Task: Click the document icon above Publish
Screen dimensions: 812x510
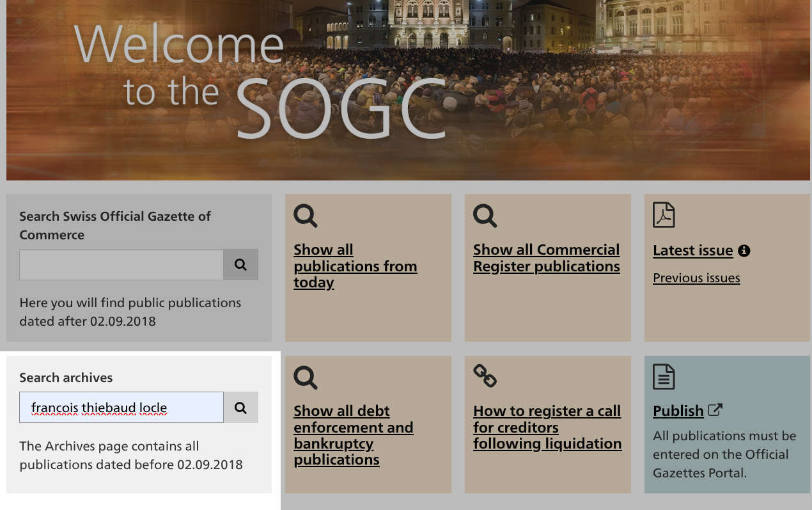Action: (x=664, y=377)
